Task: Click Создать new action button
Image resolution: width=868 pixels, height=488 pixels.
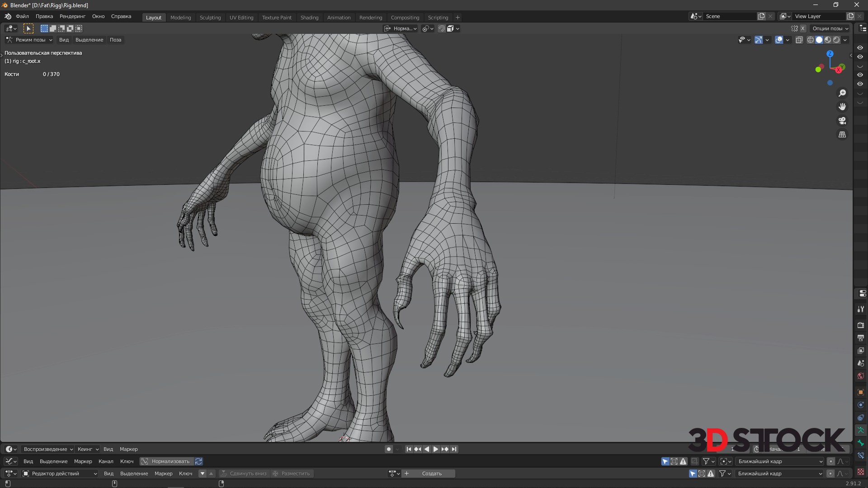Action: [432, 474]
